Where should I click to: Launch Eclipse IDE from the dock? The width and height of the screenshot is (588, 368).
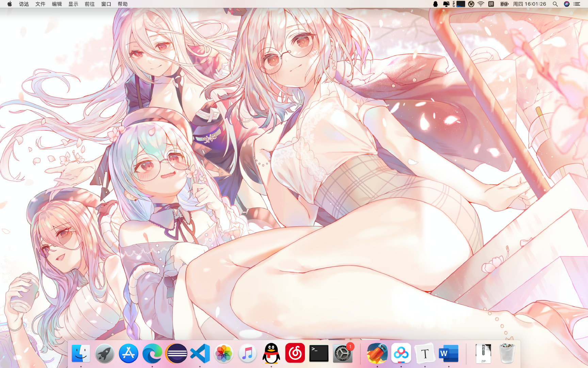[x=176, y=353]
